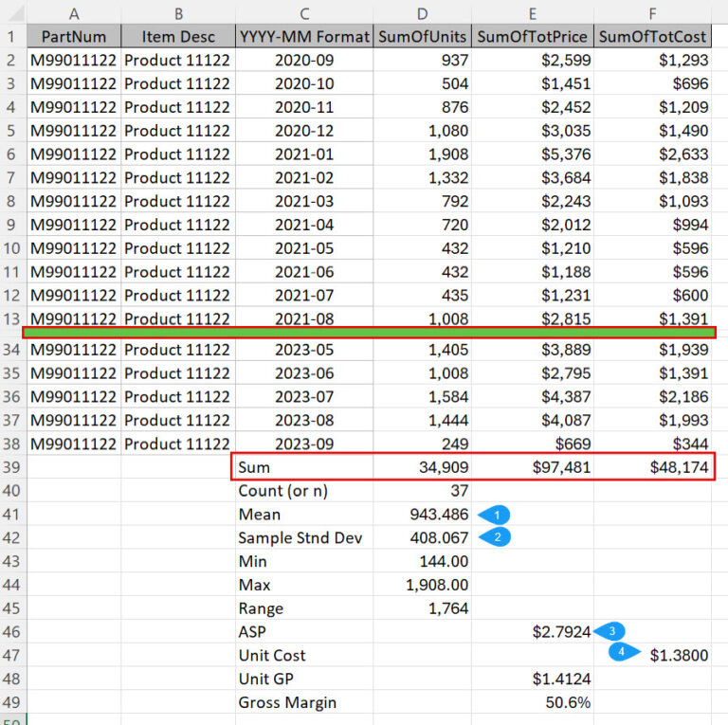
Task: Click the Gross Margin 50.6% cell
Action: (532, 702)
